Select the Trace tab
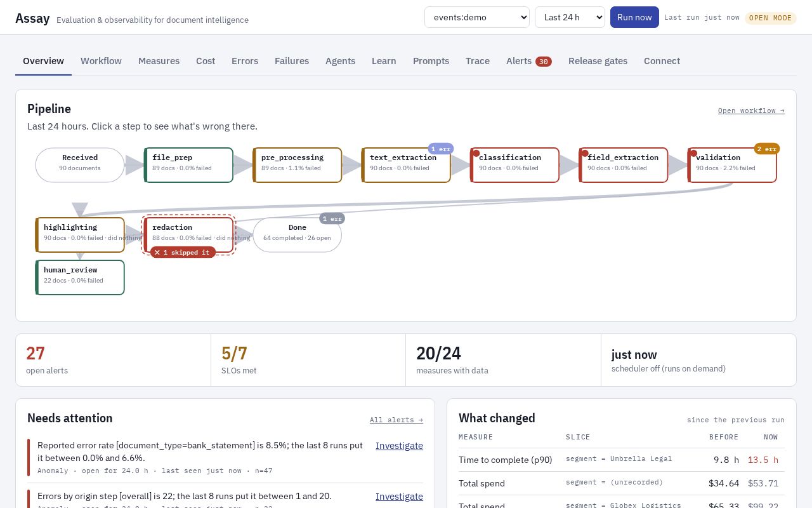The height and width of the screenshot is (508, 812). 478,61
